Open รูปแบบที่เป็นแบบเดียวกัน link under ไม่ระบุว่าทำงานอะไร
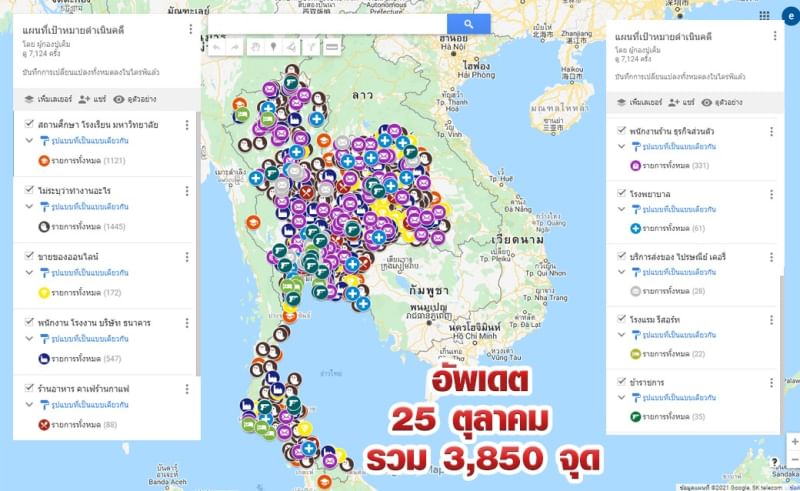 tap(91, 207)
